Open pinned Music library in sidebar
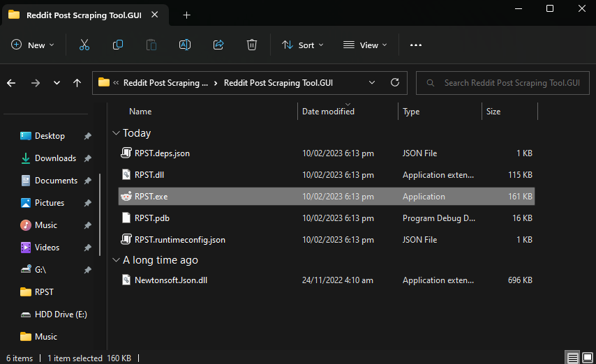The height and width of the screenshot is (364, 596). [x=39, y=225]
